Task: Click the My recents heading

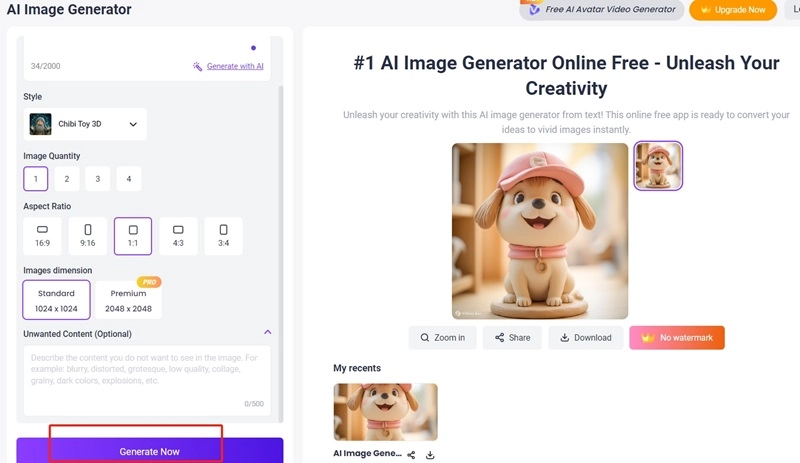Action: [357, 368]
